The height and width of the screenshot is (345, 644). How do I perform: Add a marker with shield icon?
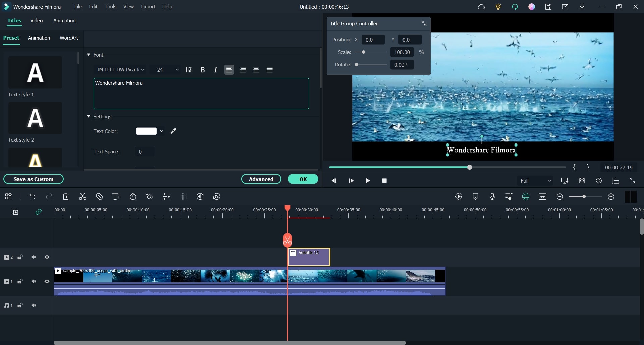(475, 197)
